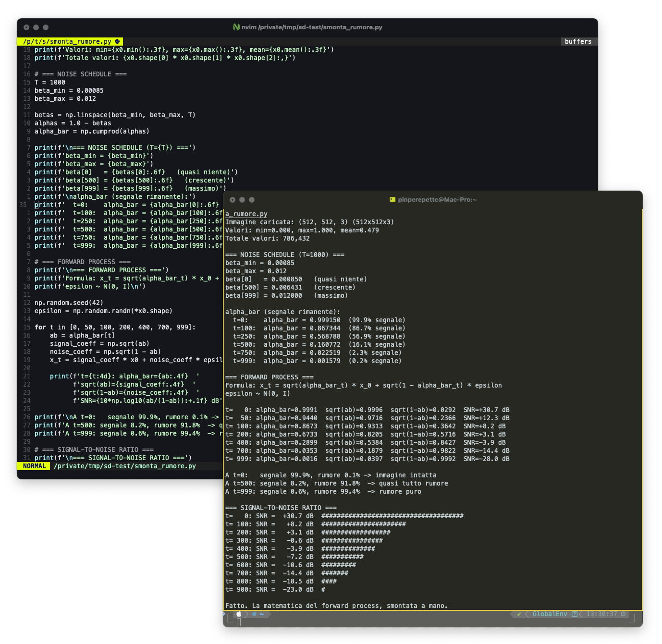This screenshot has width=662, height=644.
Task: Click the tilde symbol in the terminal prompt
Action: [x=261, y=614]
